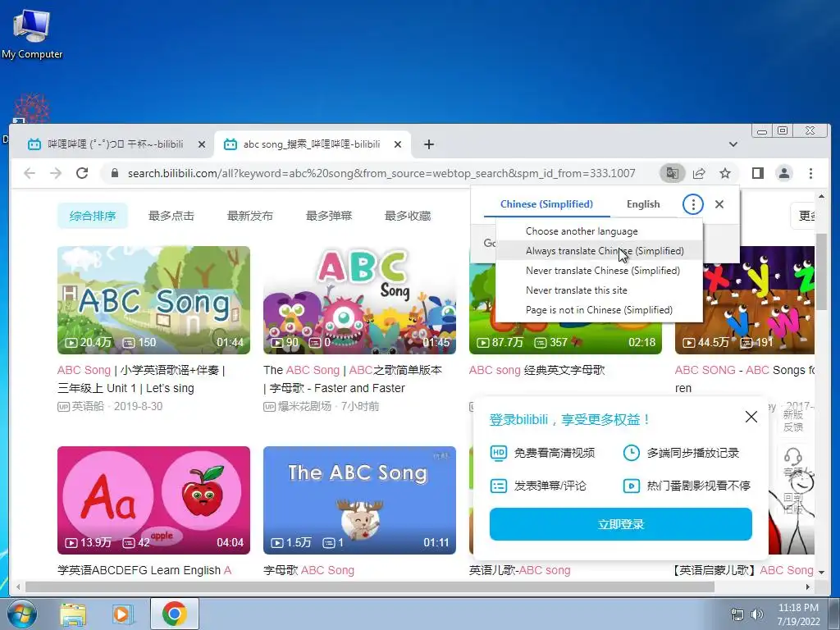This screenshot has width=840, height=630.
Task: Click the horizontal scrollbar
Action: (370, 587)
